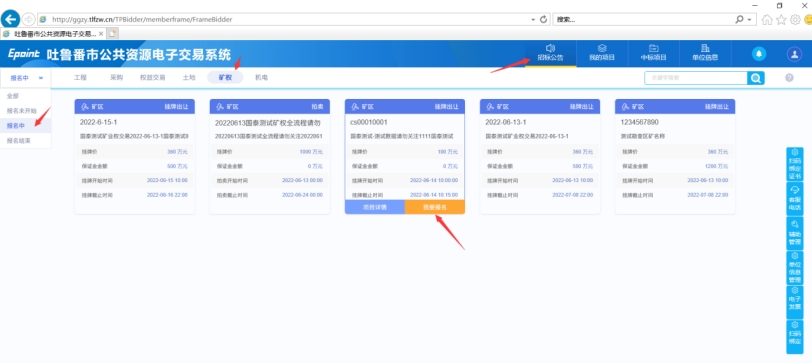812x363 pixels.
Task: Open the browser settings gear icon
Action: (x=795, y=20)
